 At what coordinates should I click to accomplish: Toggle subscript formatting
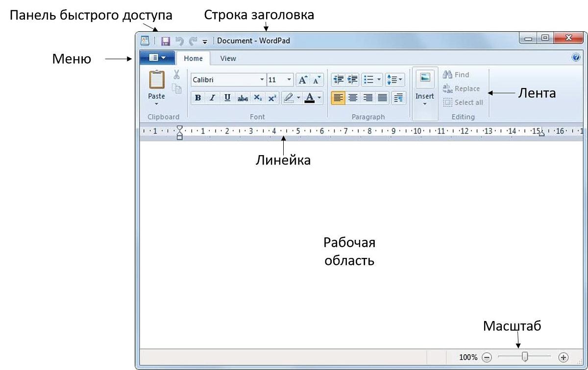(258, 98)
